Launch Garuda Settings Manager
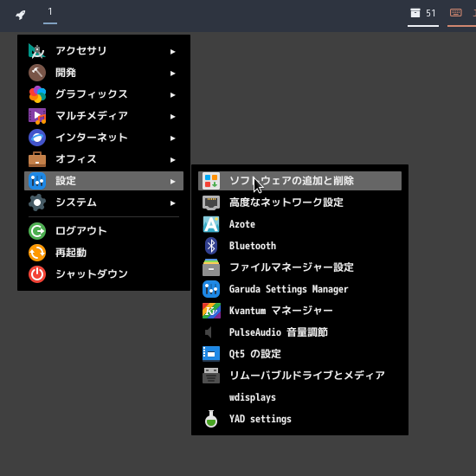Screen dimensions: 476x476 (299, 289)
